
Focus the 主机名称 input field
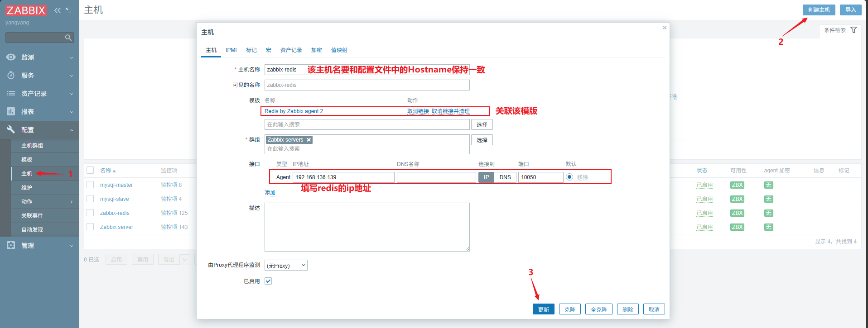click(367, 70)
